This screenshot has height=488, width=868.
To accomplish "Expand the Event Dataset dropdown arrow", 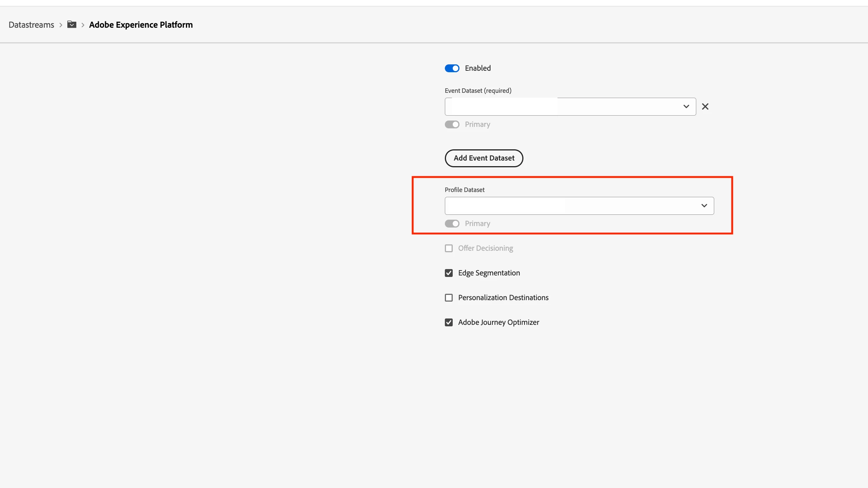I will pyautogui.click(x=686, y=107).
